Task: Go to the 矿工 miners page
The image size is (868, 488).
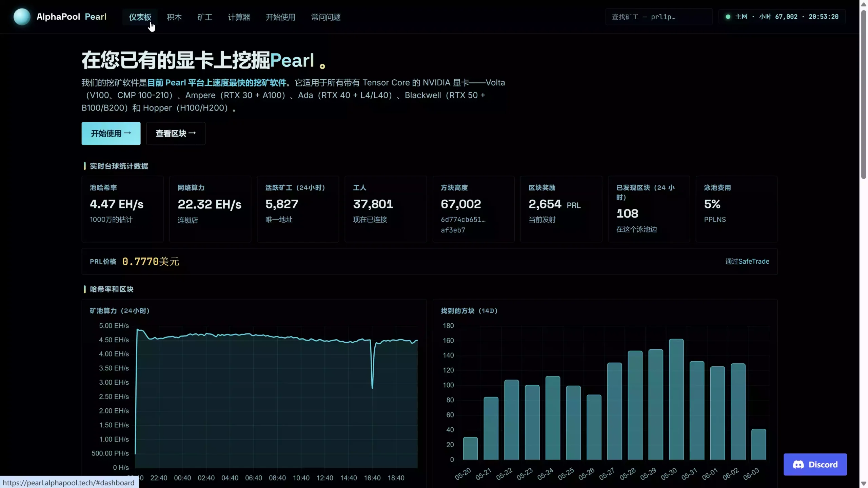Action: point(205,17)
